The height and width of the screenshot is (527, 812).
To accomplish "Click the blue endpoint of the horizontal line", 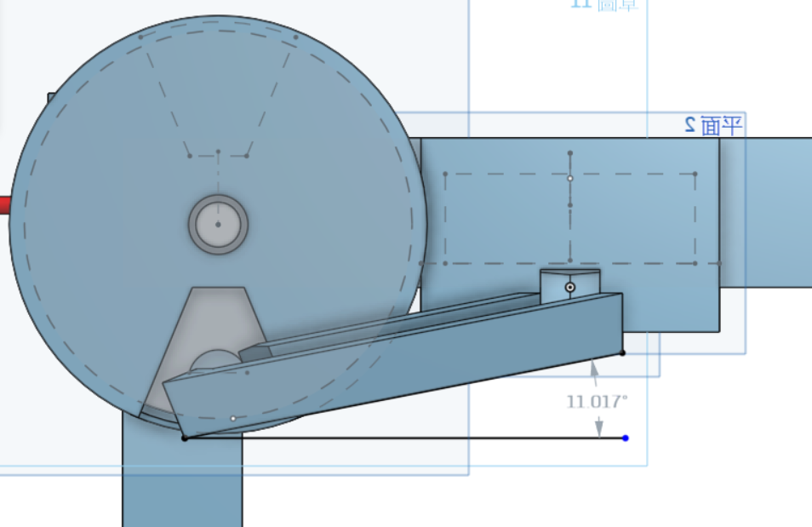I will tap(626, 438).
